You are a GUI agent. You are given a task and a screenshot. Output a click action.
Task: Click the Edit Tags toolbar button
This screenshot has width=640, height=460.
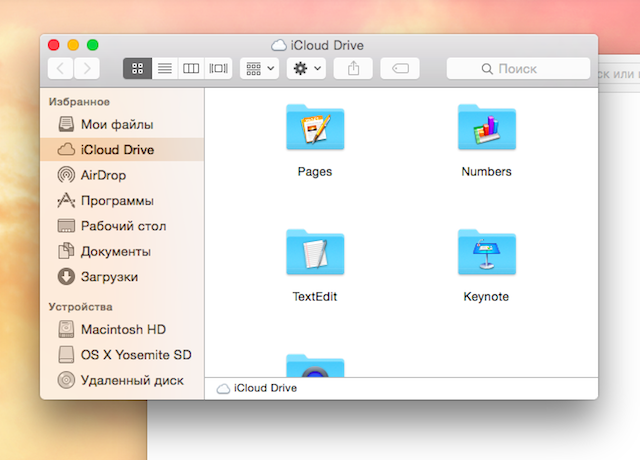tap(400, 68)
